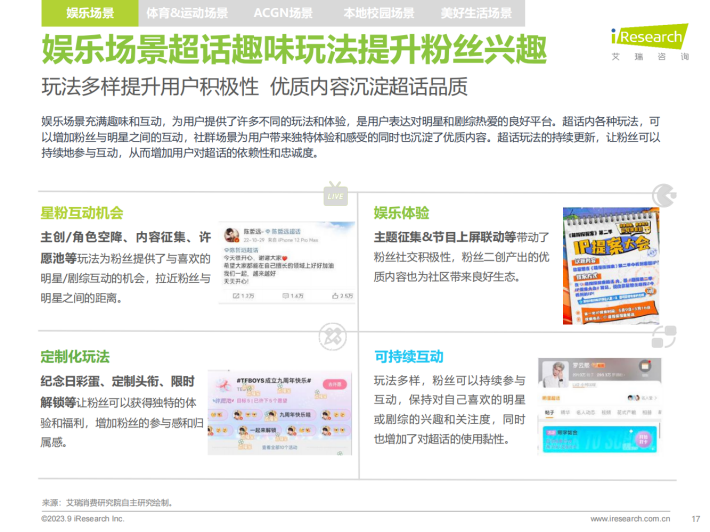Select the 美好生活场景 tab
Image resolution: width=710 pixels, height=532 pixels.
tap(476, 14)
